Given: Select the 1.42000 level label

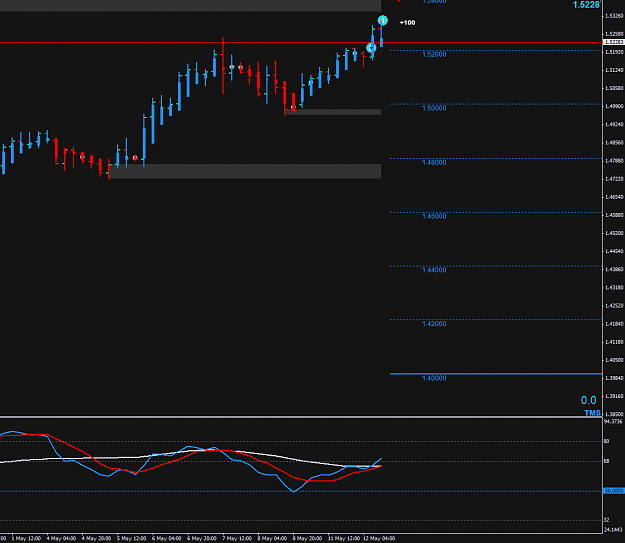Looking at the screenshot, I should pos(434,324).
